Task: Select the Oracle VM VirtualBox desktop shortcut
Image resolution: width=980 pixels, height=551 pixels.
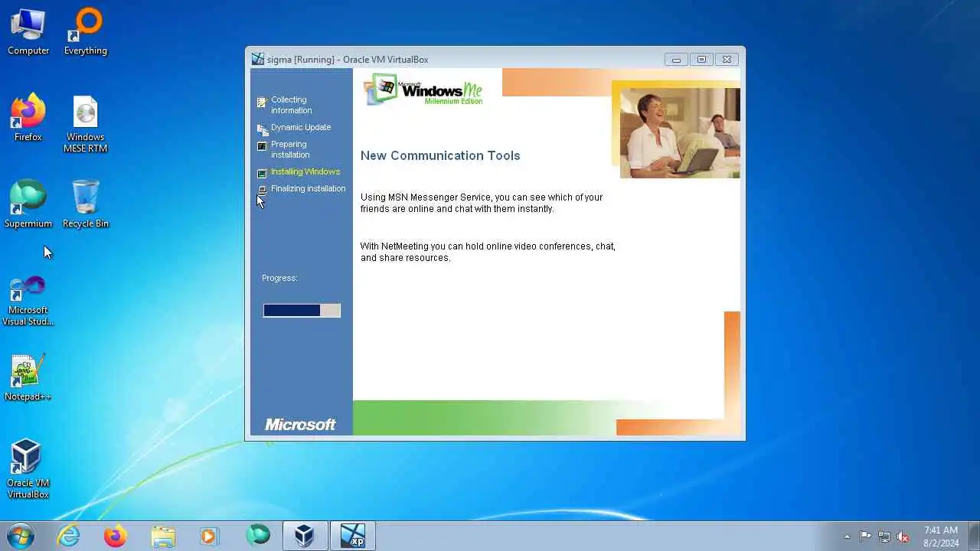Action: tap(28, 468)
